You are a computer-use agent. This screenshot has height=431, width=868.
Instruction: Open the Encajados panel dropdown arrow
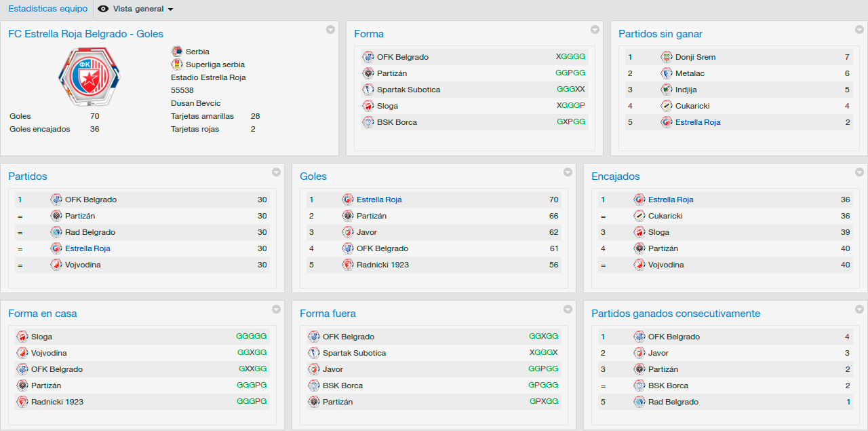pyautogui.click(x=859, y=172)
